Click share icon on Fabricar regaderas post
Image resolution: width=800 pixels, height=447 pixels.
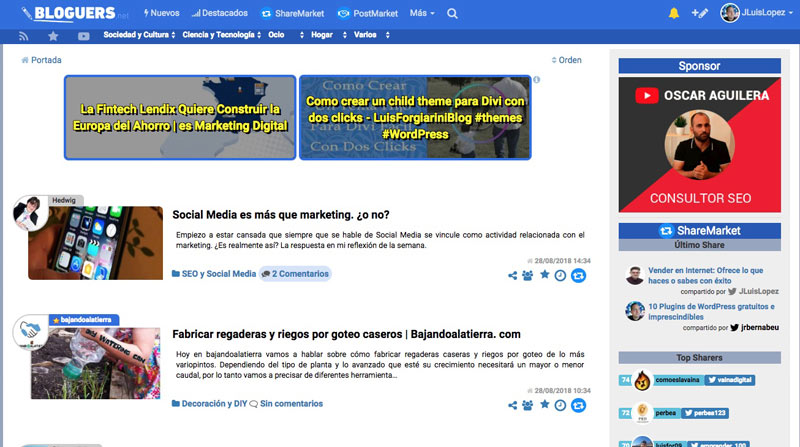point(512,406)
